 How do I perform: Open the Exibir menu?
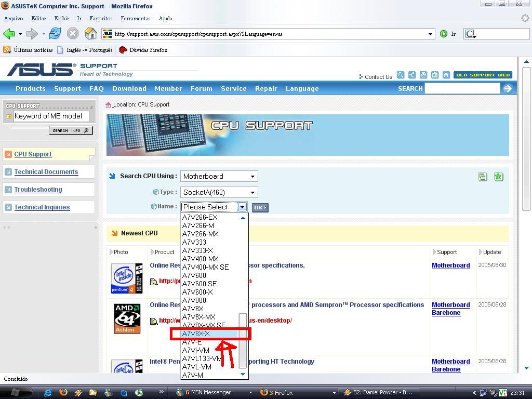pyautogui.click(x=61, y=18)
